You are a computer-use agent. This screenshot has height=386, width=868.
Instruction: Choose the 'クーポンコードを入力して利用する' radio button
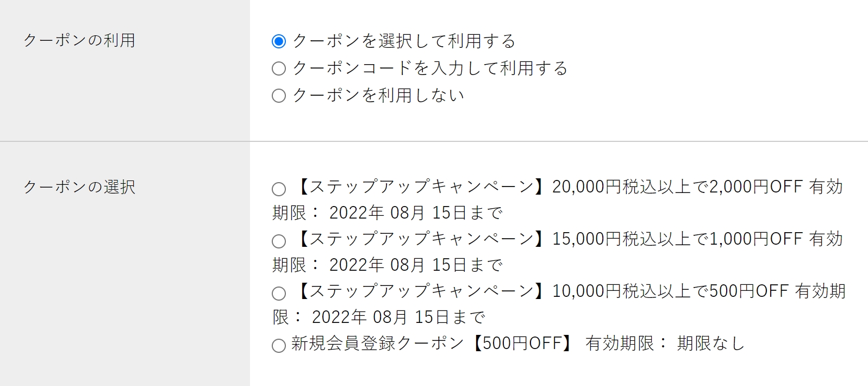click(279, 69)
